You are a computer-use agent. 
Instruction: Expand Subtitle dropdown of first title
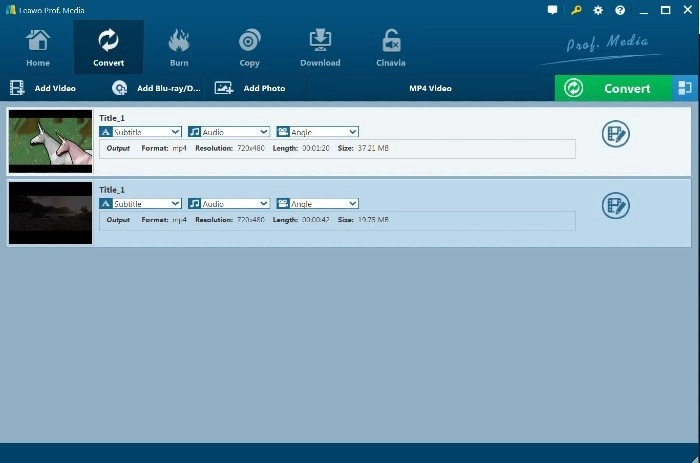point(140,132)
